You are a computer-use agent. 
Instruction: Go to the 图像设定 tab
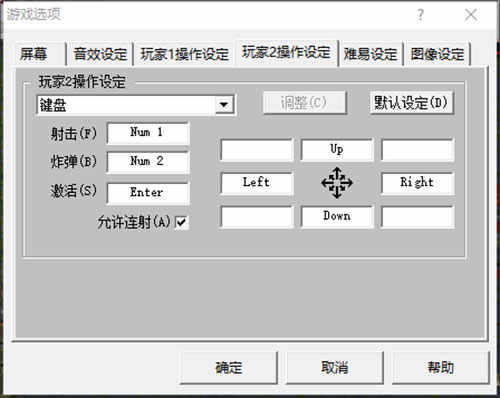point(437,54)
